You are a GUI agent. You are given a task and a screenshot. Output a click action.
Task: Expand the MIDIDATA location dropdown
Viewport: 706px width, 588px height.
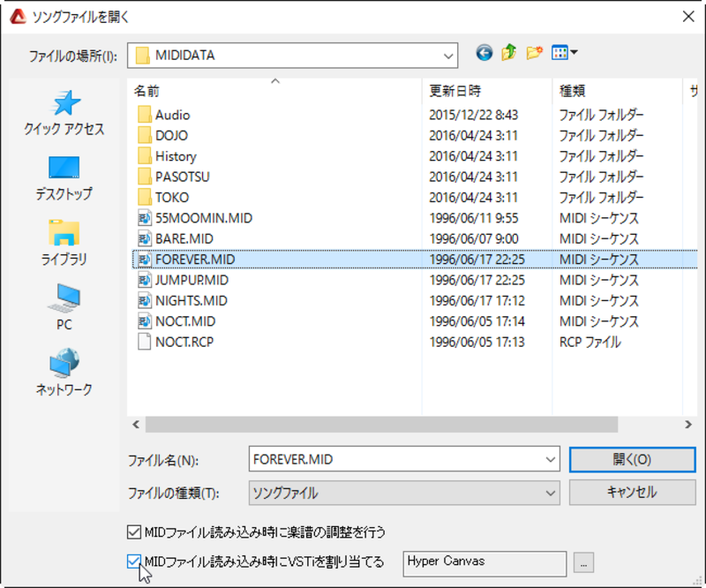(x=448, y=56)
